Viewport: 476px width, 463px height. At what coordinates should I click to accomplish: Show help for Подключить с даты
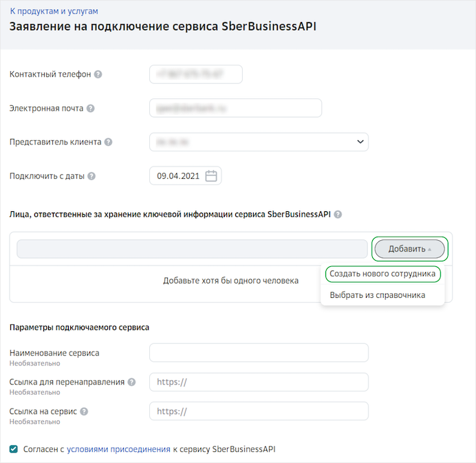click(x=91, y=176)
